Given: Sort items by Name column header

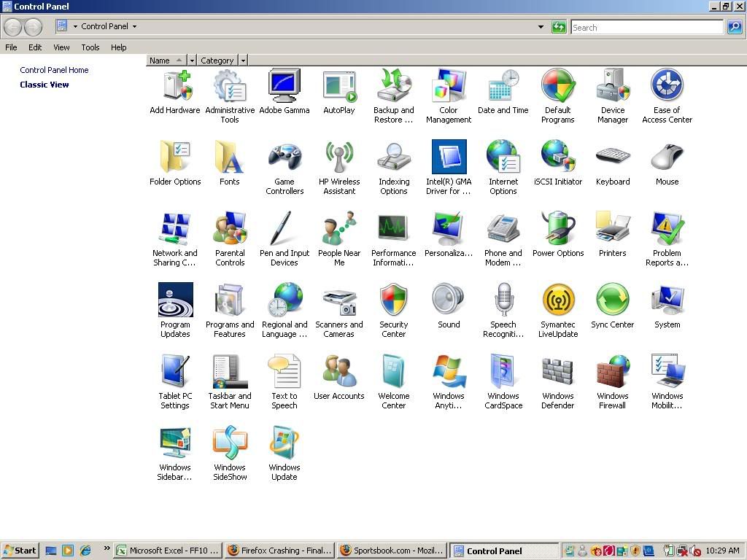Looking at the screenshot, I should [x=167, y=61].
